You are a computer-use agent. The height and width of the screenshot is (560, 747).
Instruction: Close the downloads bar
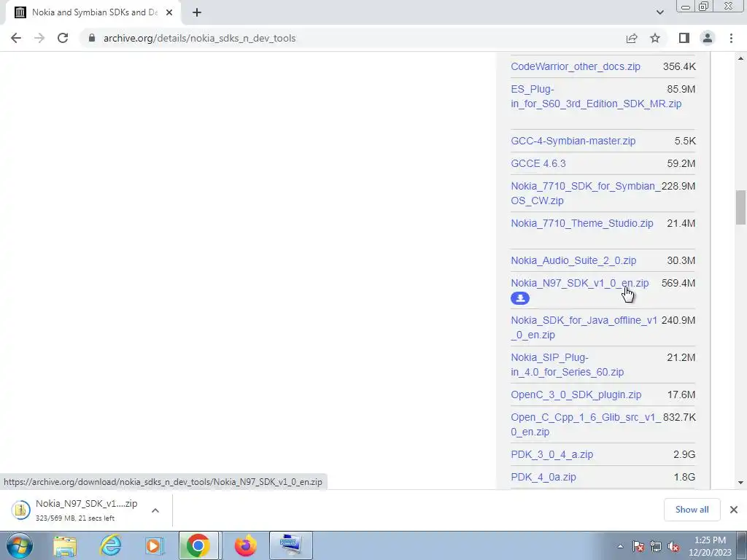[x=734, y=510]
